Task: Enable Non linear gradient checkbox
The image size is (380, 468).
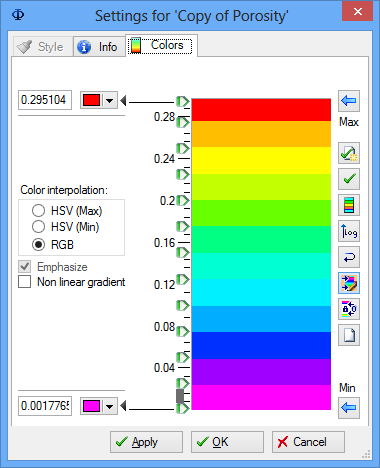Action: coord(25,282)
